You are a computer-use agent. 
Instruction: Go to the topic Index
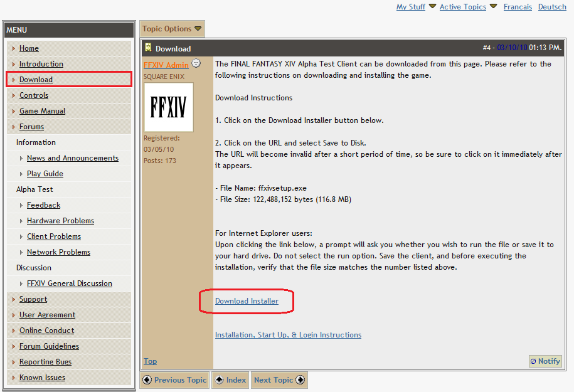(230, 380)
